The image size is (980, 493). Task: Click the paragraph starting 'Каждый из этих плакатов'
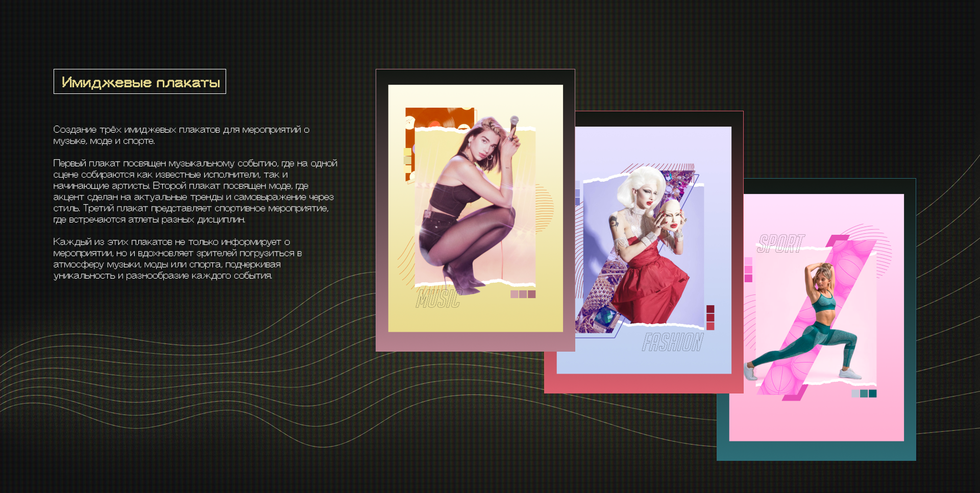coord(177,259)
